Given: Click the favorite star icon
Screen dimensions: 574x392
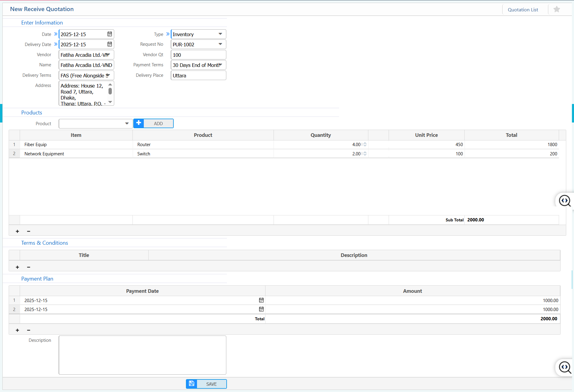Looking at the screenshot, I should tap(556, 10).
